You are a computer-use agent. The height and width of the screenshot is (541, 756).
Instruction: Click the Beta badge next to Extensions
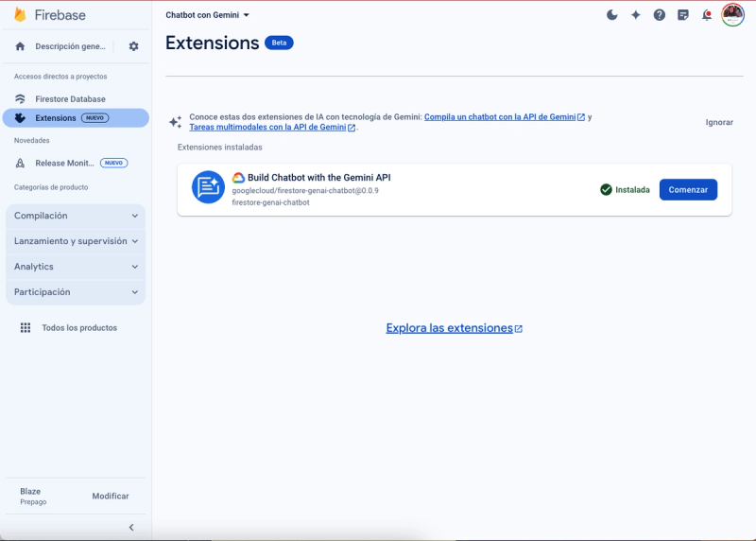(279, 43)
